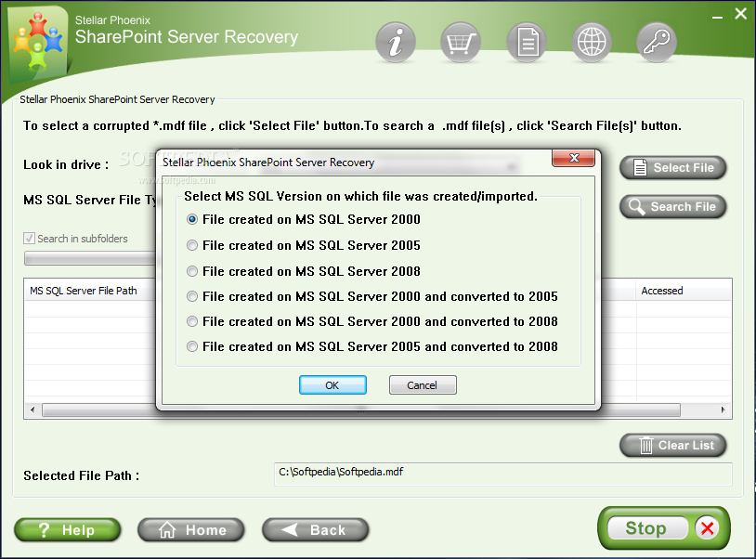The height and width of the screenshot is (559, 756).
Task: Click the Search File button
Action: point(673,207)
